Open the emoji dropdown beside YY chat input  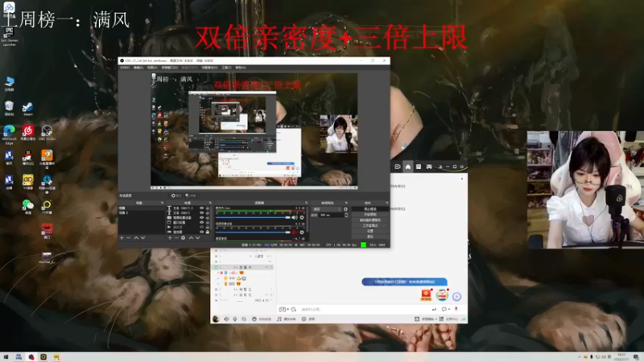283,309
